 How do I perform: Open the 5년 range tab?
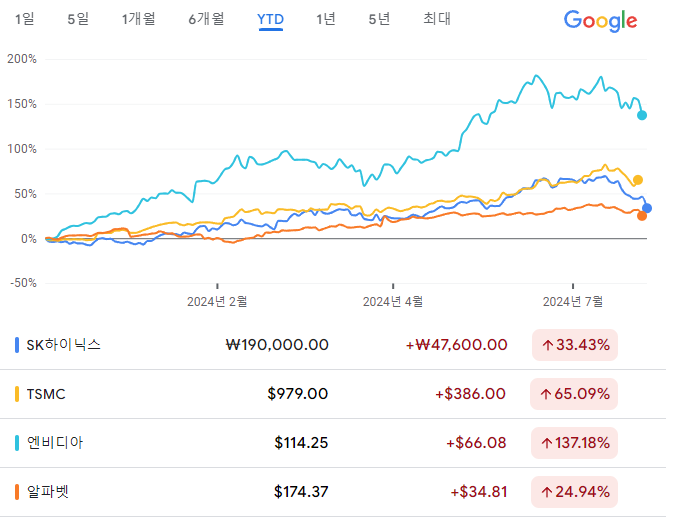(379, 19)
